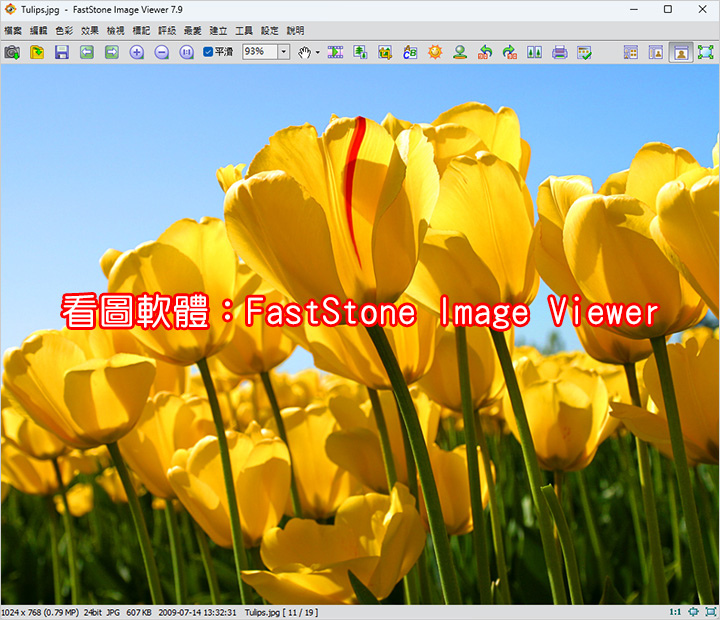The height and width of the screenshot is (620, 720).
Task: Rotate the image left
Action: pos(485,52)
